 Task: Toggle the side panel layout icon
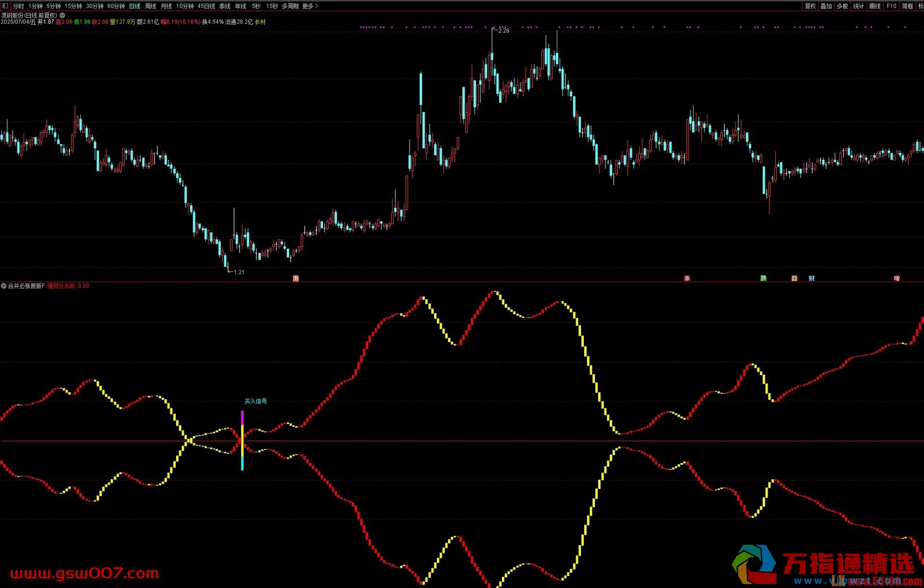click(x=5, y=6)
